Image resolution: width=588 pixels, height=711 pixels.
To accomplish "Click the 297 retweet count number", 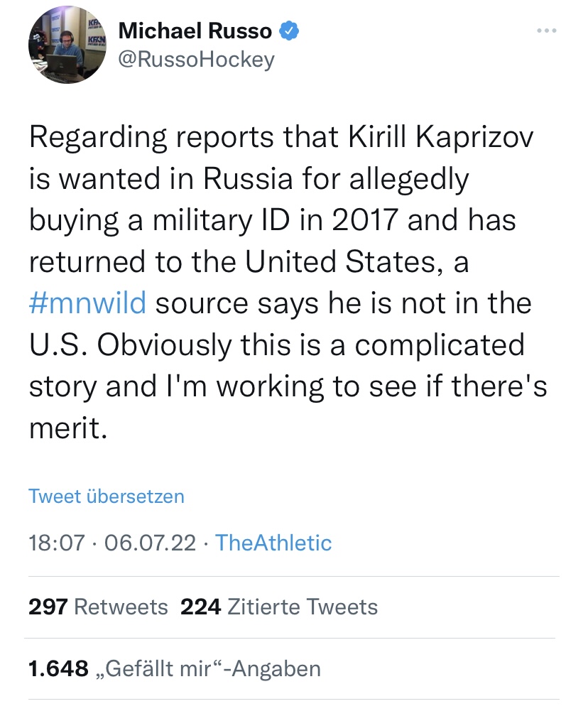I will pyautogui.click(x=48, y=607).
